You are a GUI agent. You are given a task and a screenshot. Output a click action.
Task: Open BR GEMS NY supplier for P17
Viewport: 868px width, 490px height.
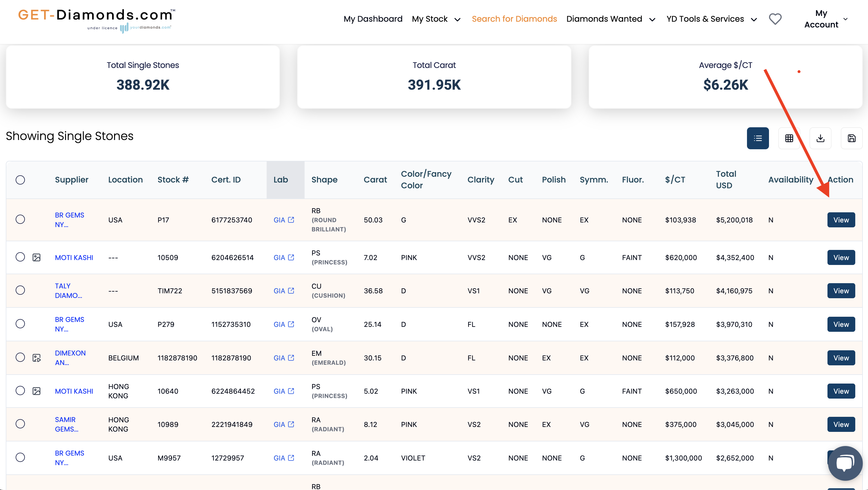(69, 220)
